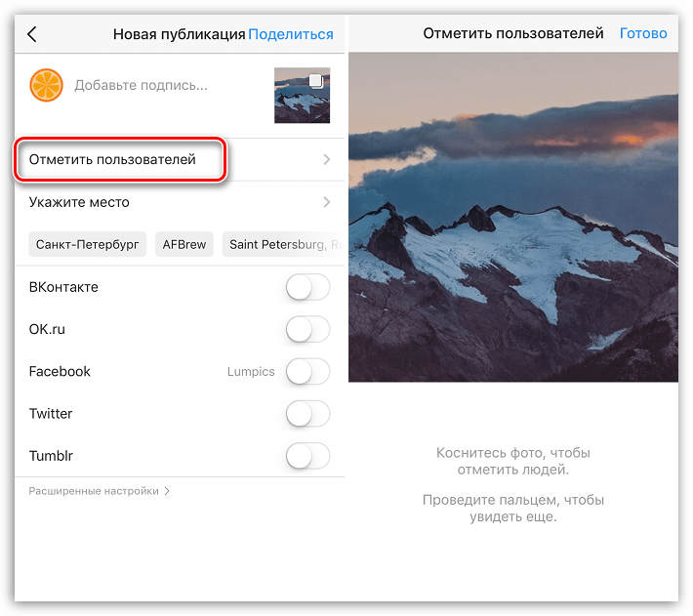Toggle the OK.ru sharing switch
The height and width of the screenshot is (616, 693).
point(307,329)
